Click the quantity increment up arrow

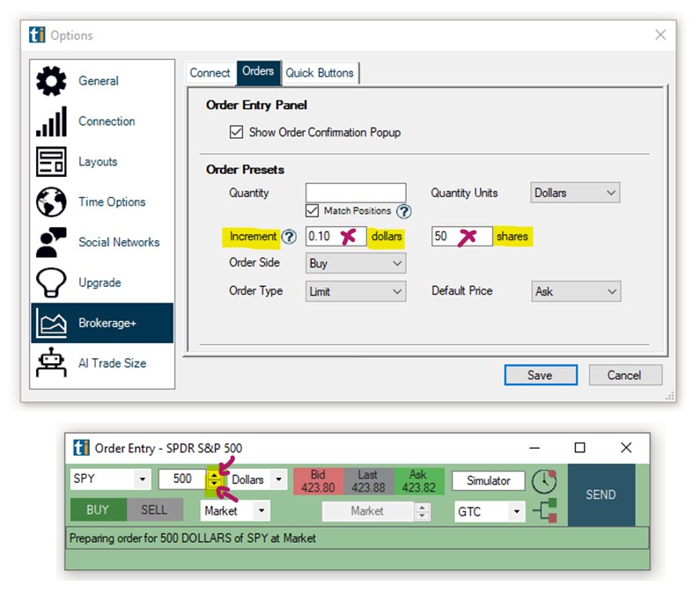click(215, 475)
